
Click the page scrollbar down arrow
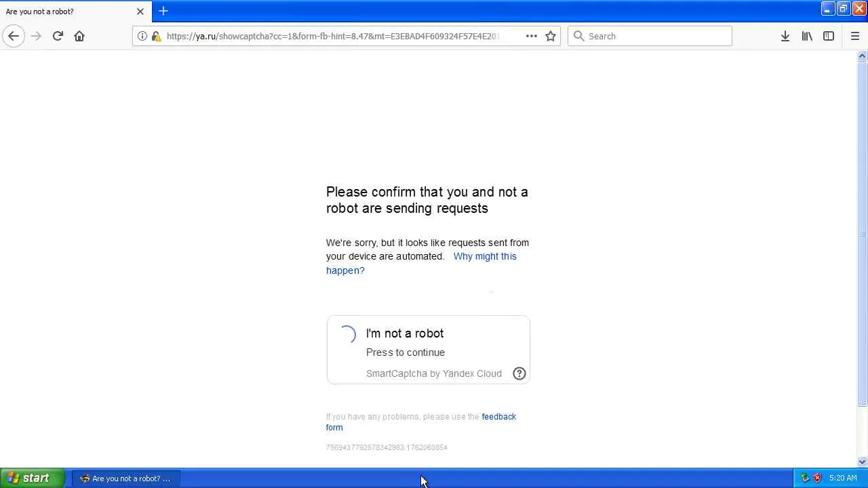click(863, 462)
